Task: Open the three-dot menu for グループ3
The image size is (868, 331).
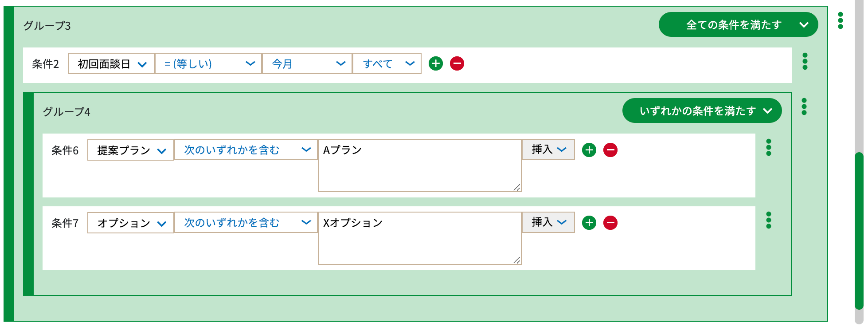Action: (840, 21)
